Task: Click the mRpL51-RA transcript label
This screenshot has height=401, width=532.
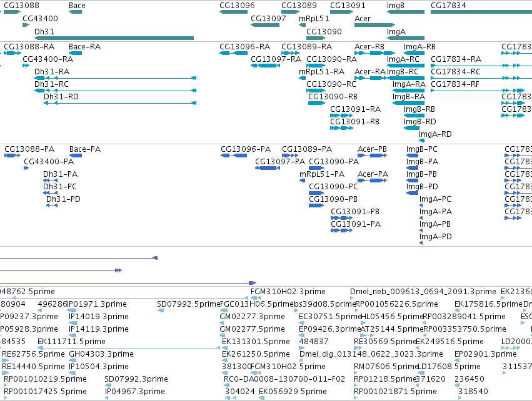Action: pyautogui.click(x=322, y=72)
